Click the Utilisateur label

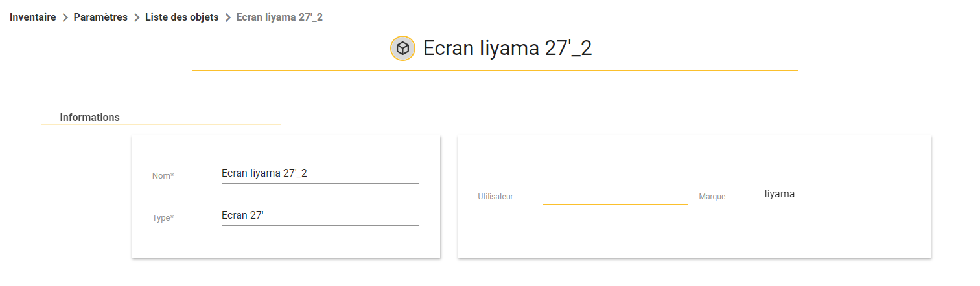pyautogui.click(x=495, y=197)
